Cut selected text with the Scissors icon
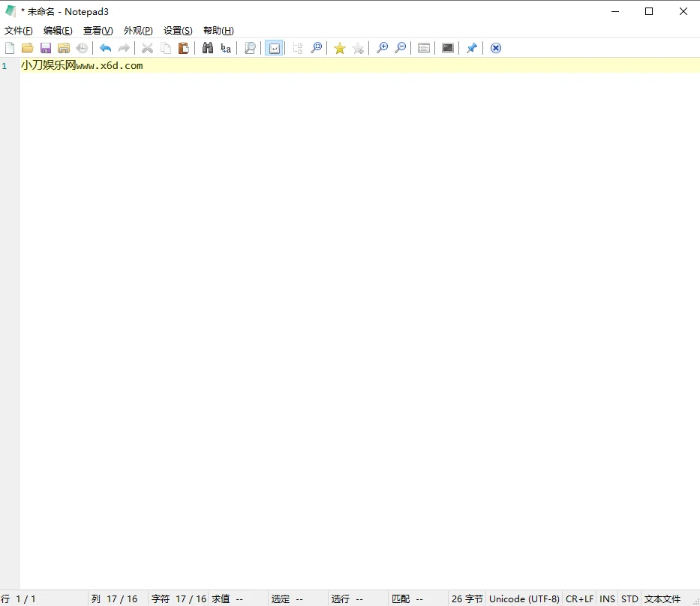 pos(147,47)
